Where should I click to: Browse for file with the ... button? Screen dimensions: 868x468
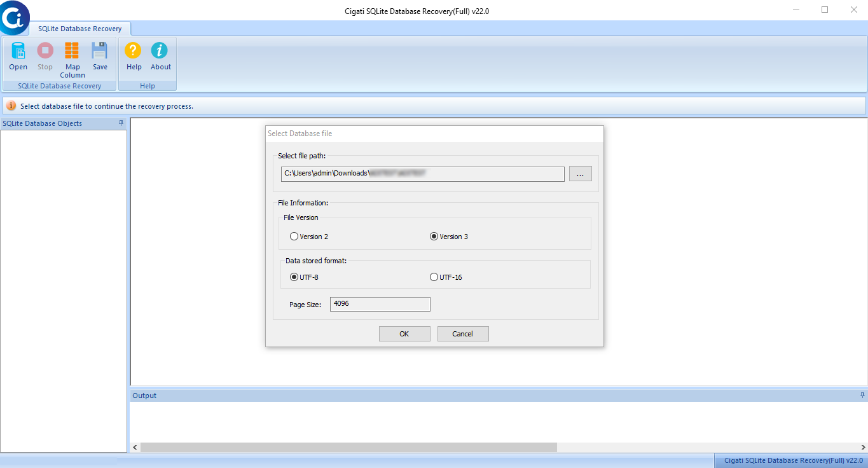tap(580, 174)
